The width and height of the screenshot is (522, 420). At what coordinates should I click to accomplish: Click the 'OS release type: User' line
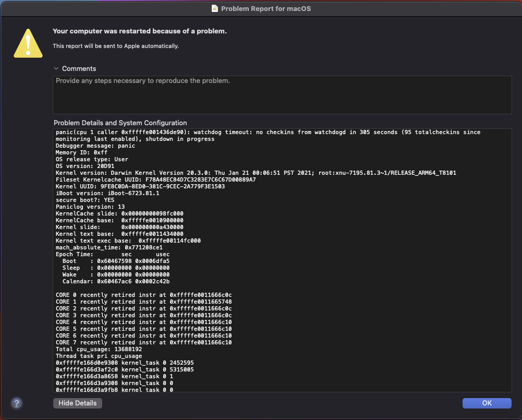tap(92, 159)
